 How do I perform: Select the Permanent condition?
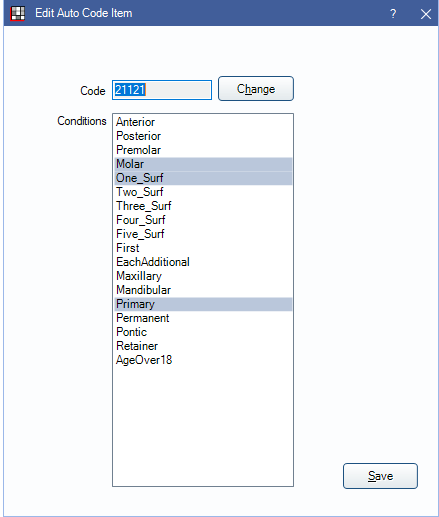coord(203,318)
